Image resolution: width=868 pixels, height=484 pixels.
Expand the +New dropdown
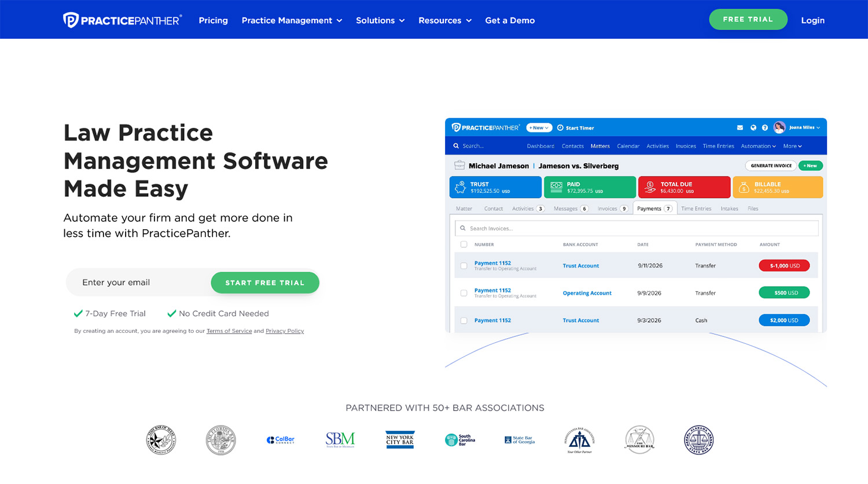(x=539, y=127)
